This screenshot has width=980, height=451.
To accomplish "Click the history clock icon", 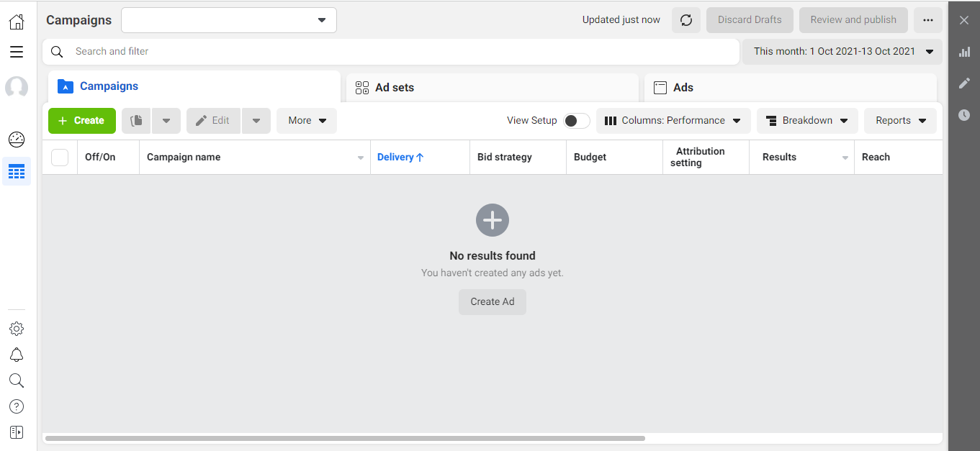I will [x=964, y=115].
